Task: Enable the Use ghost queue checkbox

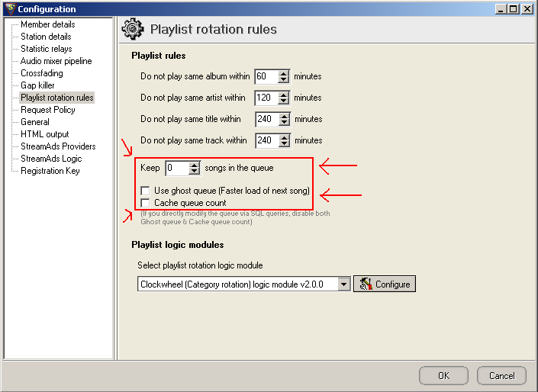Action: point(145,191)
